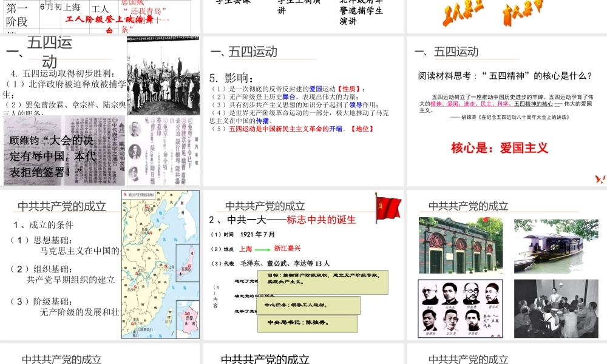
Task: Click the table cell 第一阶段
Action: pyautogui.click(x=17, y=15)
